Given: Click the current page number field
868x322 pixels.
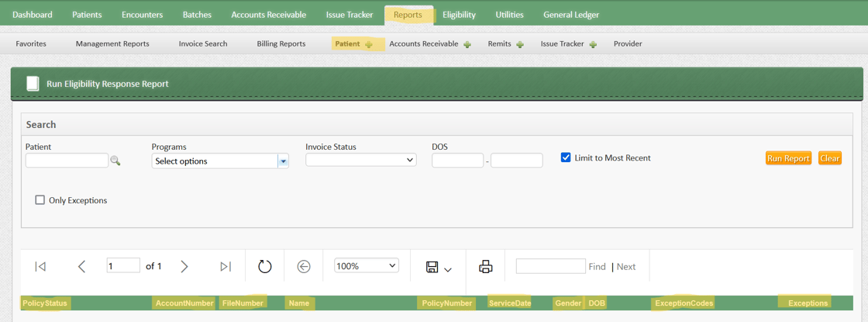Looking at the screenshot, I should click(123, 265).
